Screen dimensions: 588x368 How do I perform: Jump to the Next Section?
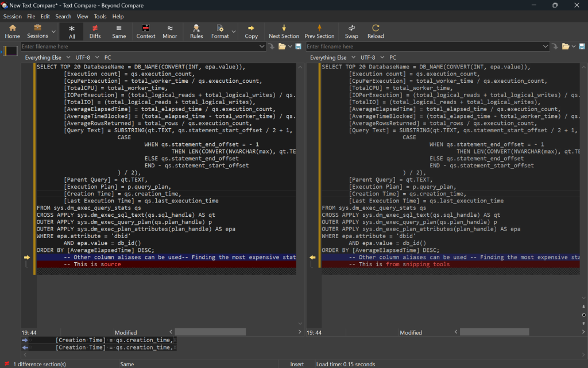pos(284,31)
